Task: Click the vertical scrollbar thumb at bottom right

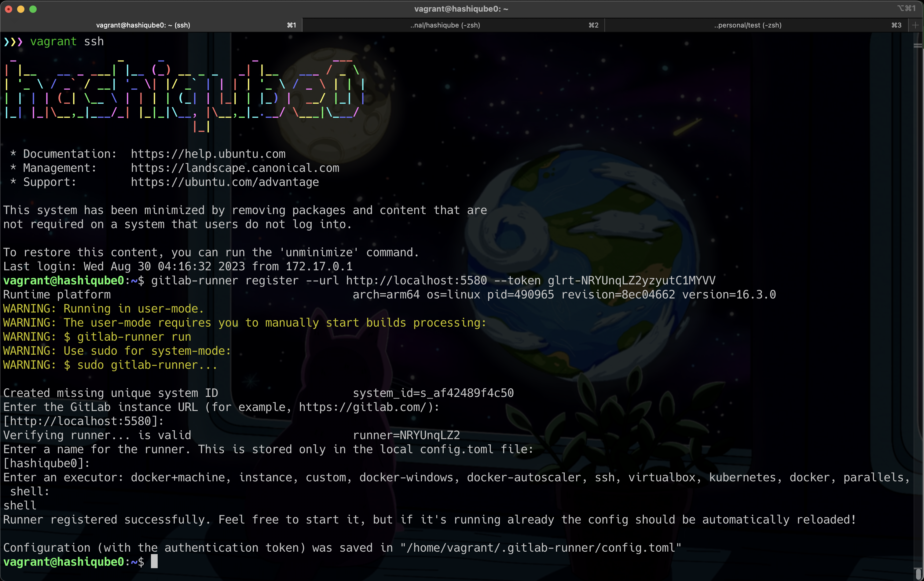Action: pos(918,574)
